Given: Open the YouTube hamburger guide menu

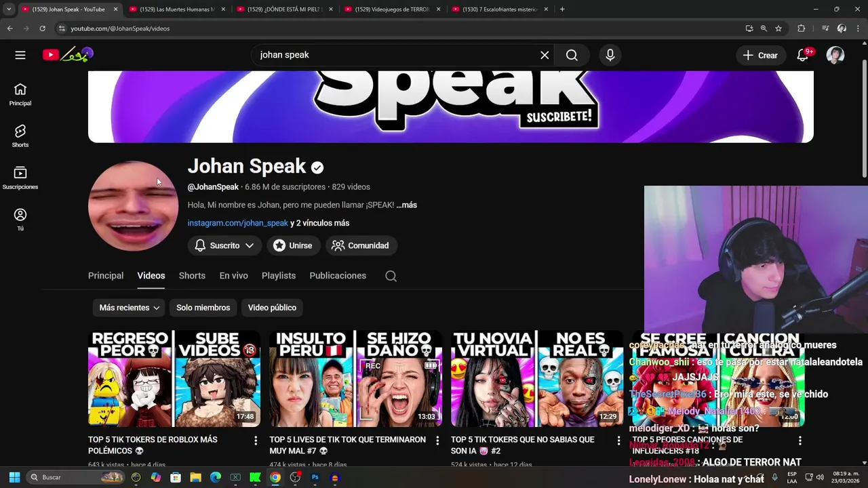Looking at the screenshot, I should click(x=20, y=55).
